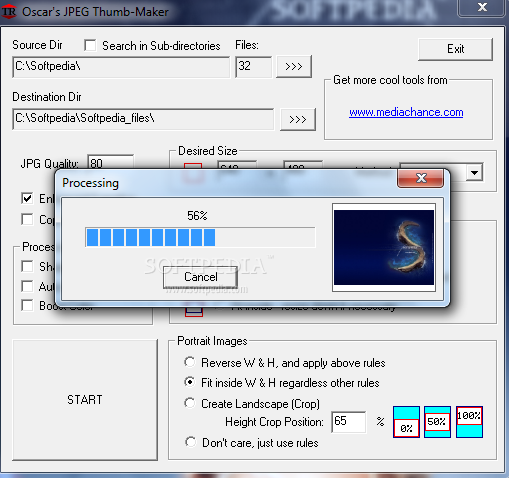The width and height of the screenshot is (509, 478).
Task: Click the 56% processing progress bar
Action: 200,237
